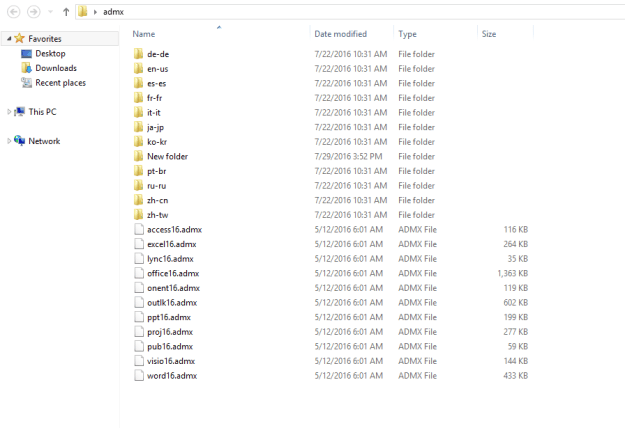This screenshot has height=428, width=625.
Task: Open Recent places in Favorites
Action: [61, 83]
